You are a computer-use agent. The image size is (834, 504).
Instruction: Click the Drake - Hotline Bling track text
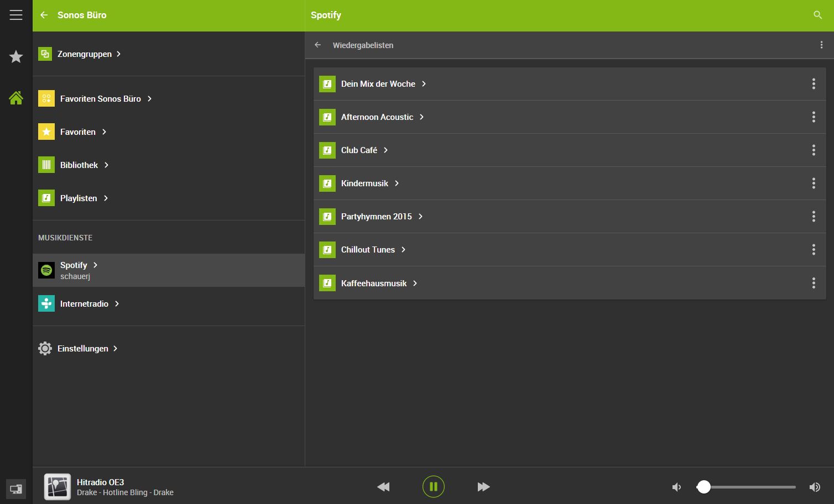(125, 492)
